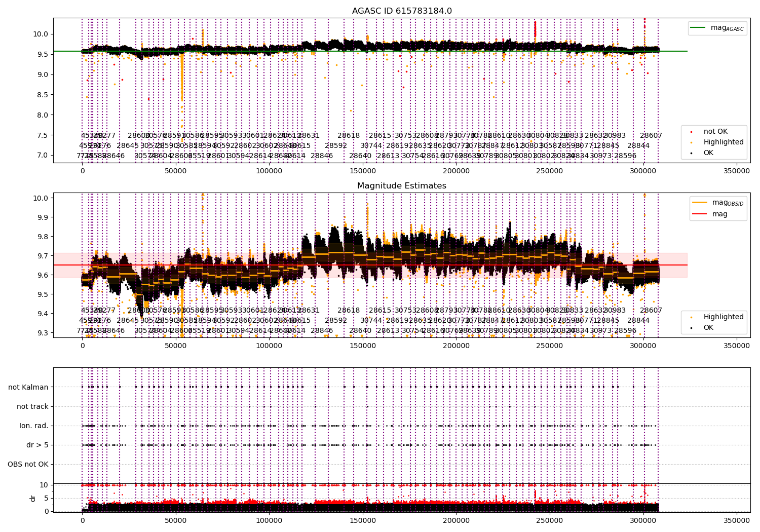The height and width of the screenshot is (532, 760).
Task: Click the 'AGASC ID 615783184.0' plot title
Action: tap(402, 11)
